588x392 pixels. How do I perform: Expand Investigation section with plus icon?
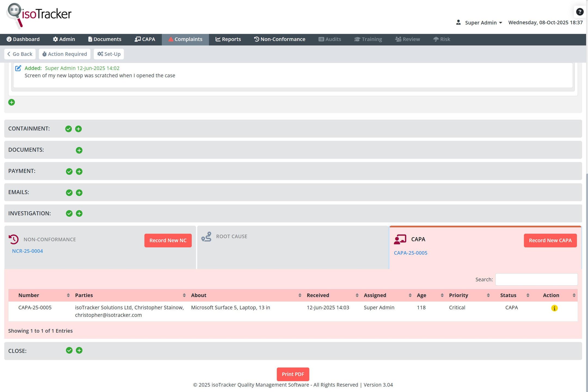click(79, 213)
